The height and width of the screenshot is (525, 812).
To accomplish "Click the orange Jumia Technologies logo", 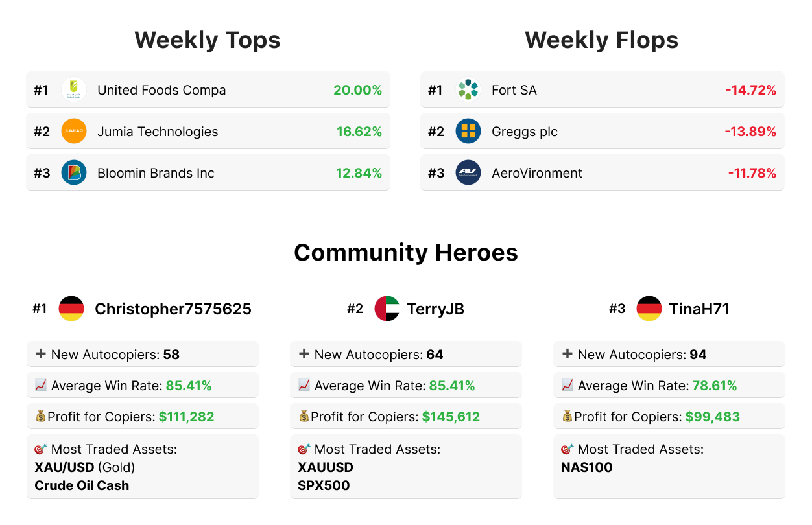I will 74,132.
